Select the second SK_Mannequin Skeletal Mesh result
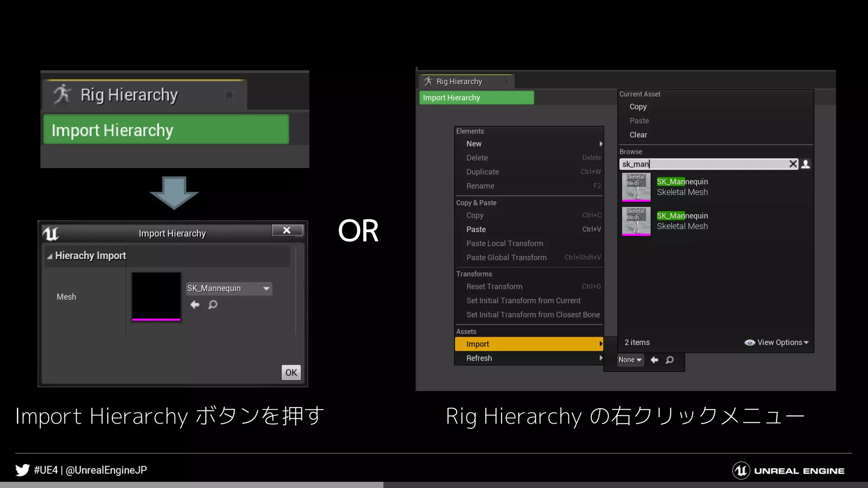This screenshot has width=868, height=488. (715, 221)
